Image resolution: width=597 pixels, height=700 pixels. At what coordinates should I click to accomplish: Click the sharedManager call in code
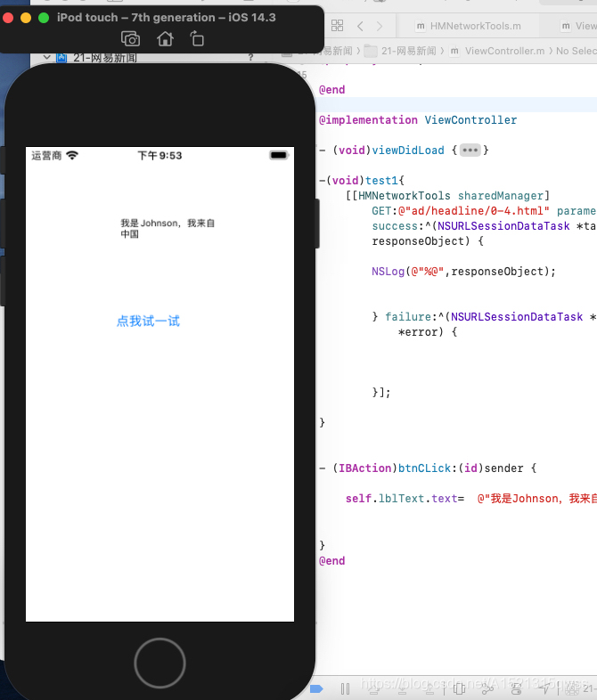click(501, 196)
